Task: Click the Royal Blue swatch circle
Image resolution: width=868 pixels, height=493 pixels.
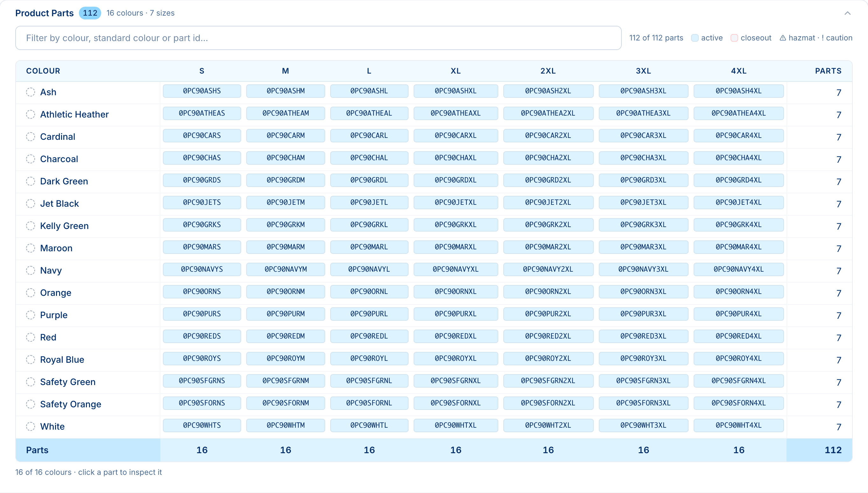Action: (31, 360)
